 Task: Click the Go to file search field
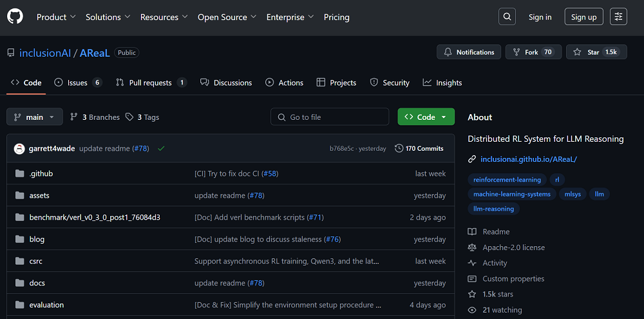click(x=330, y=117)
